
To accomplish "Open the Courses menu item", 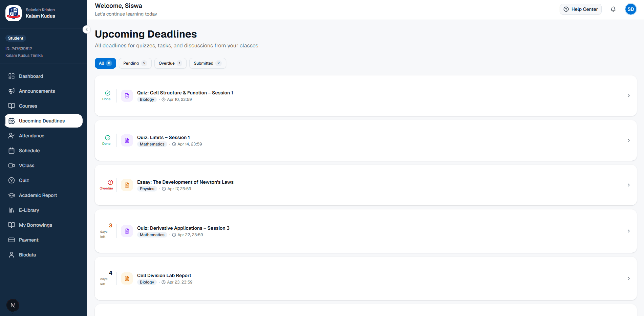I will click(44, 106).
